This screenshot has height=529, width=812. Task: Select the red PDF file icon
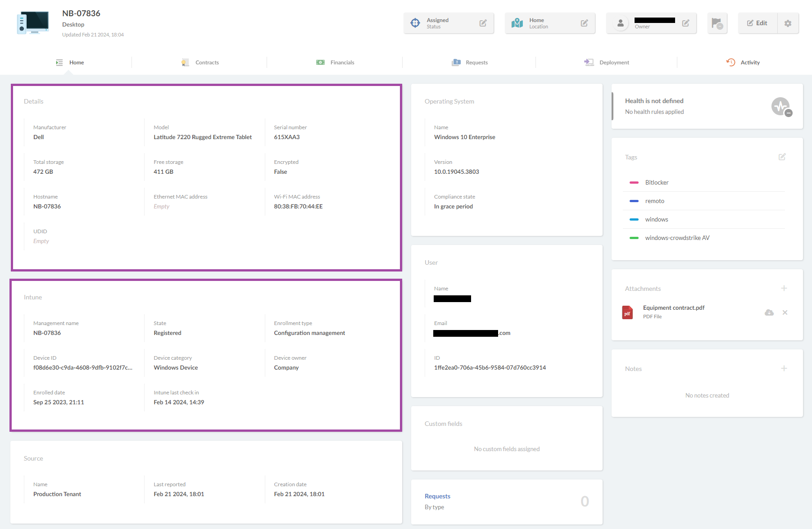[x=627, y=312]
